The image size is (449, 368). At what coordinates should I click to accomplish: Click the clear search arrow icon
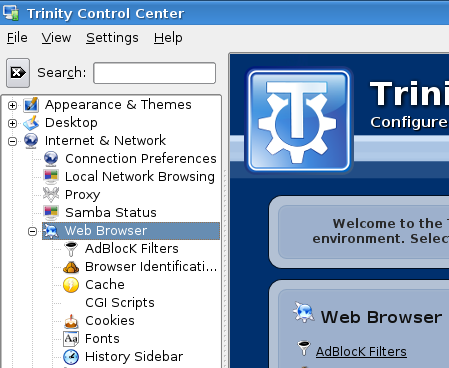(x=18, y=73)
